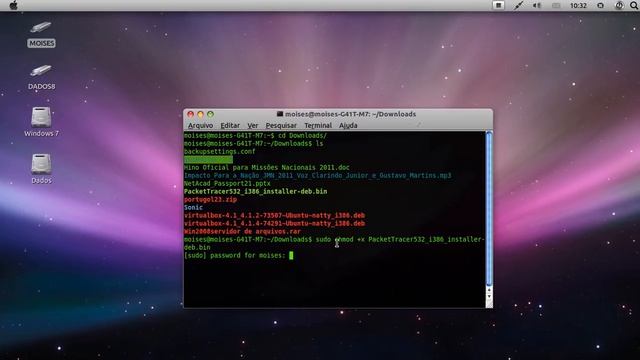Select the DADOS8 USB drive icon
This screenshot has width=640, height=360.
41,77
